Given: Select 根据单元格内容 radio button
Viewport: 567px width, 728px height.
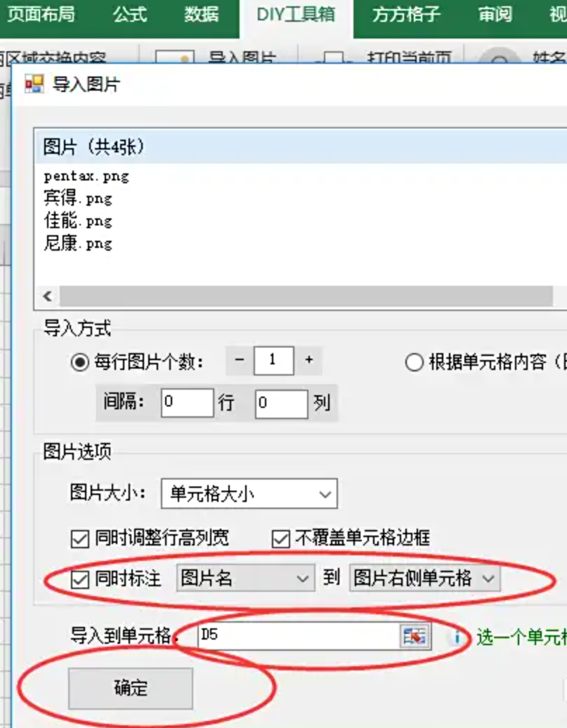Looking at the screenshot, I should [x=414, y=362].
